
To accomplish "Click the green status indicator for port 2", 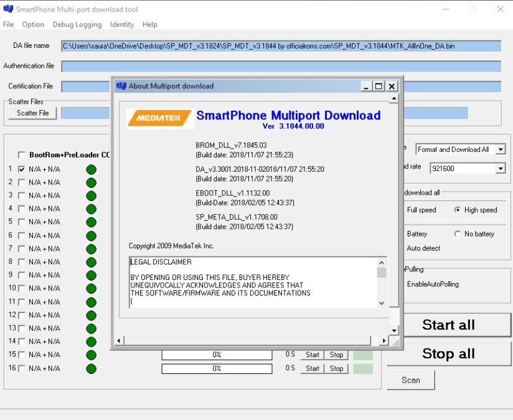I will (92, 182).
